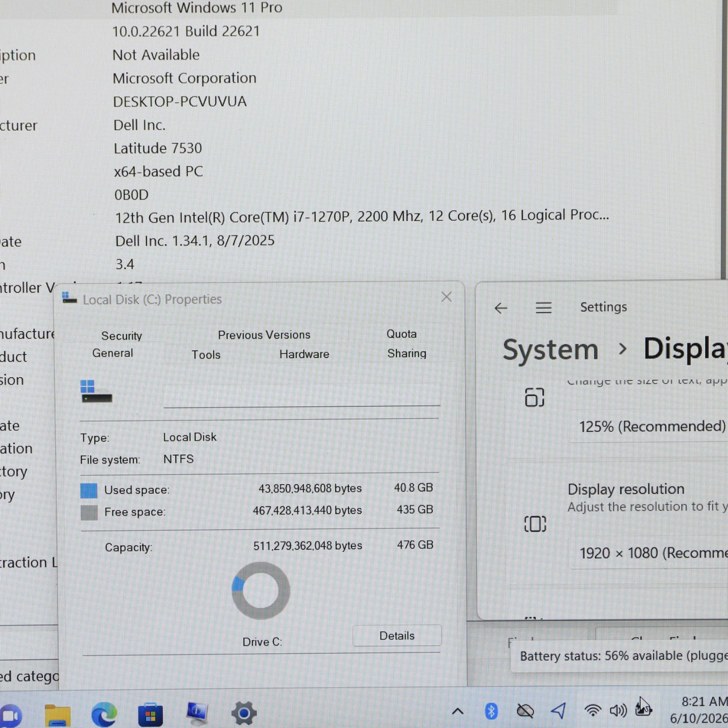
Task: Click the Settings gear on the taskbar
Action: (243, 713)
